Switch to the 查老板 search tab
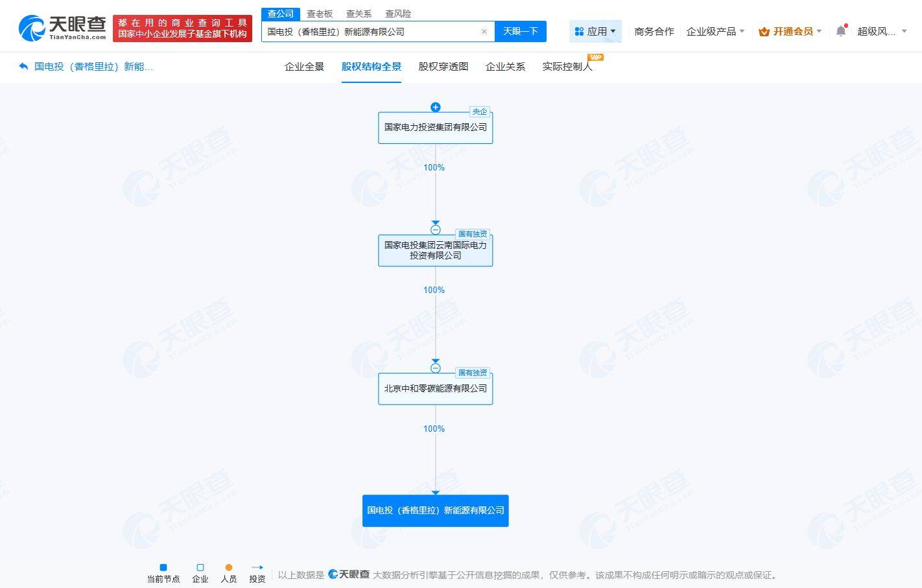 320,14
